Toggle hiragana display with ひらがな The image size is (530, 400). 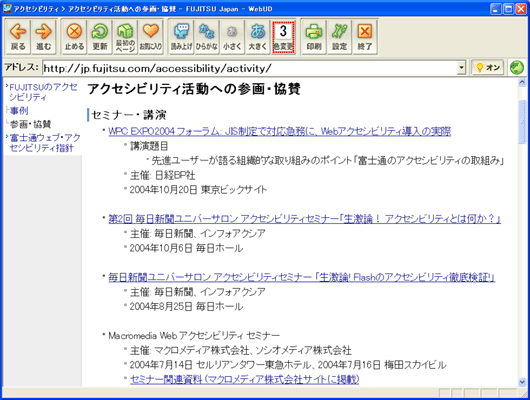point(207,37)
